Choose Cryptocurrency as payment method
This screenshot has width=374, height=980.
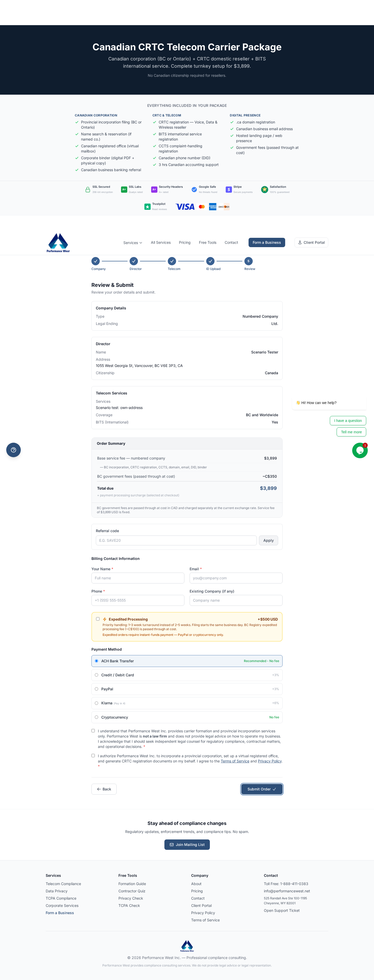[x=96, y=717]
